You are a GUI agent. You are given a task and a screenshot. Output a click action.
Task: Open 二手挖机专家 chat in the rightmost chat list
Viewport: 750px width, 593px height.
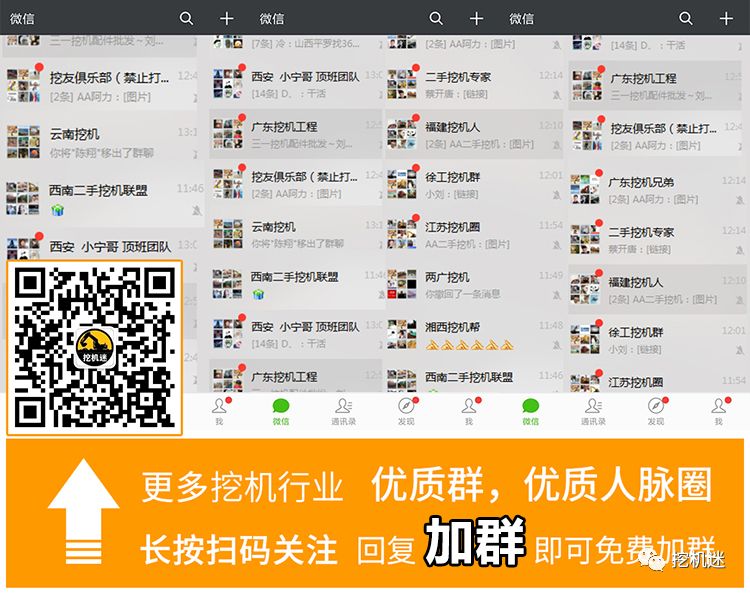(657, 240)
